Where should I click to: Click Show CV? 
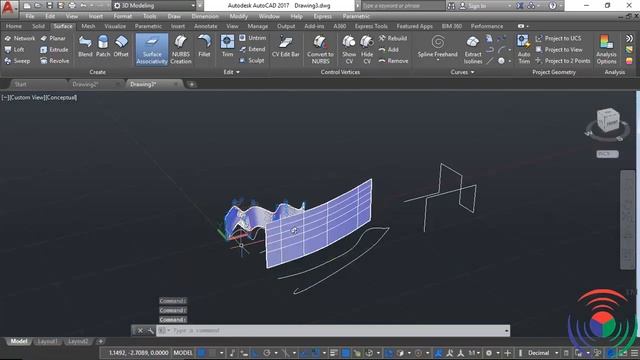349,49
